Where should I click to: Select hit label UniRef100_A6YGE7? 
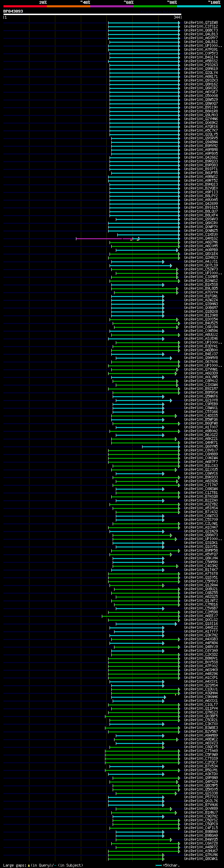[x=201, y=92]
